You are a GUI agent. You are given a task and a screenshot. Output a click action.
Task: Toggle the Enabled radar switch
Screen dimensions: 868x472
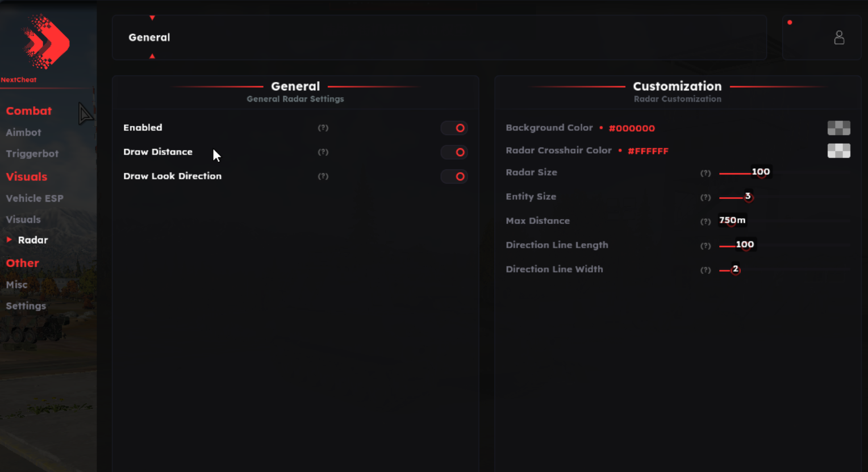pyautogui.click(x=454, y=128)
